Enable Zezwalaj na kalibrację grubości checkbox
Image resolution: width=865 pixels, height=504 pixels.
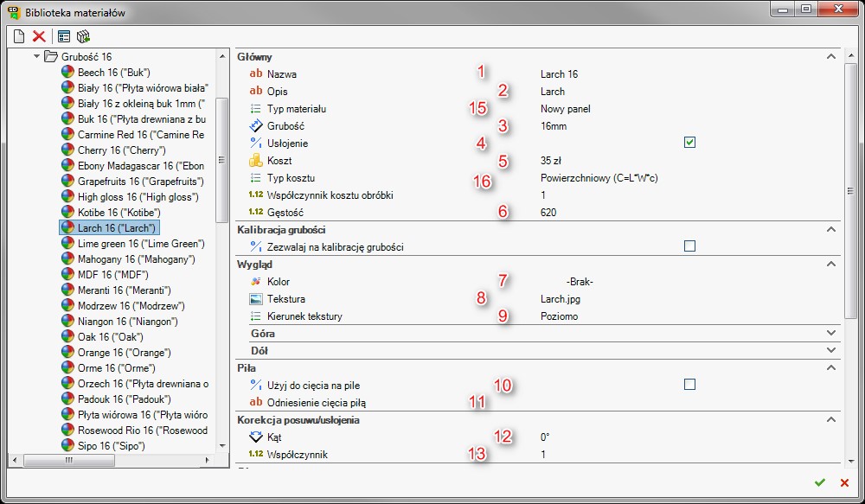click(689, 246)
